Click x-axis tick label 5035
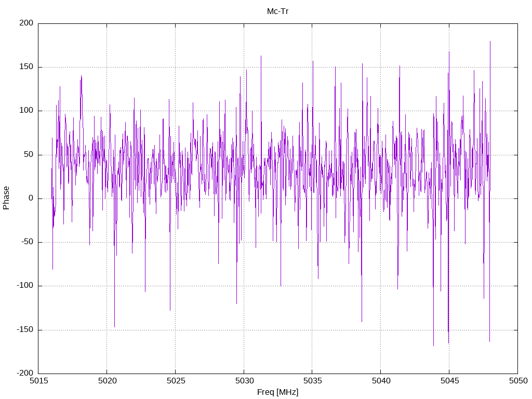The width and height of the screenshot is (532, 399). pos(312,381)
